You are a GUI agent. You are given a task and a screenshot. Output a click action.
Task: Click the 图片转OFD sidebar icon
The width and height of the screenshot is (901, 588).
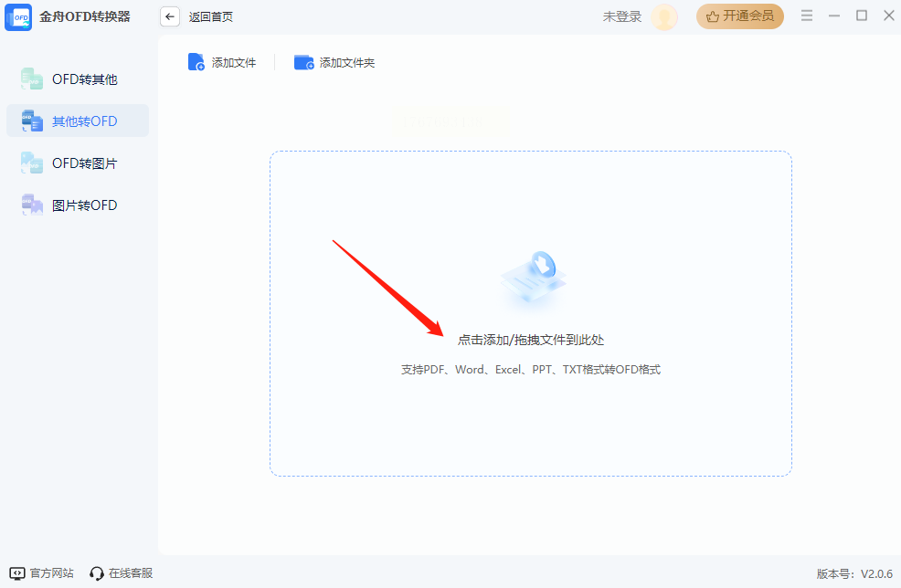click(32, 205)
